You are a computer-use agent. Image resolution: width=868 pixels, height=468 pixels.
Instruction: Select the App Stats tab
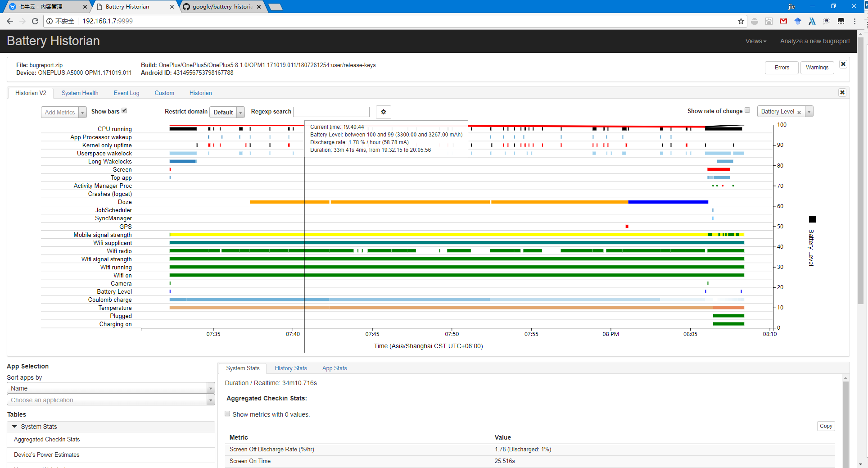(335, 368)
